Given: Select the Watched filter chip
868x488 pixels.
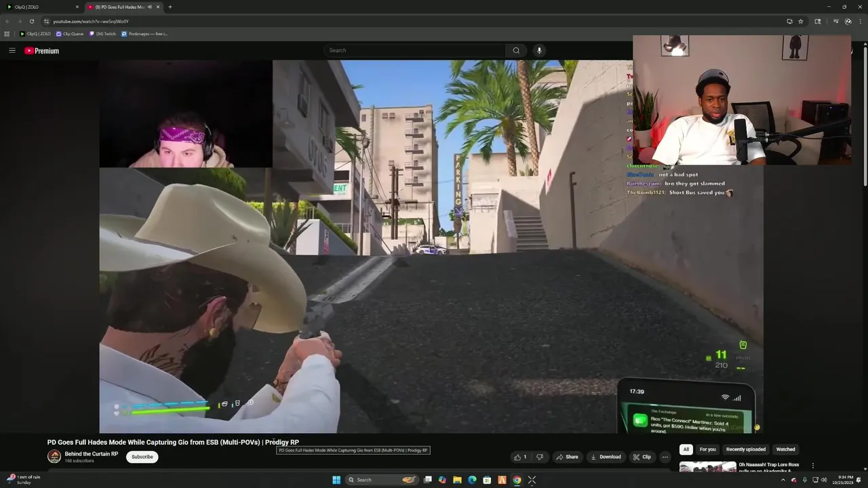Looking at the screenshot, I should [785, 449].
